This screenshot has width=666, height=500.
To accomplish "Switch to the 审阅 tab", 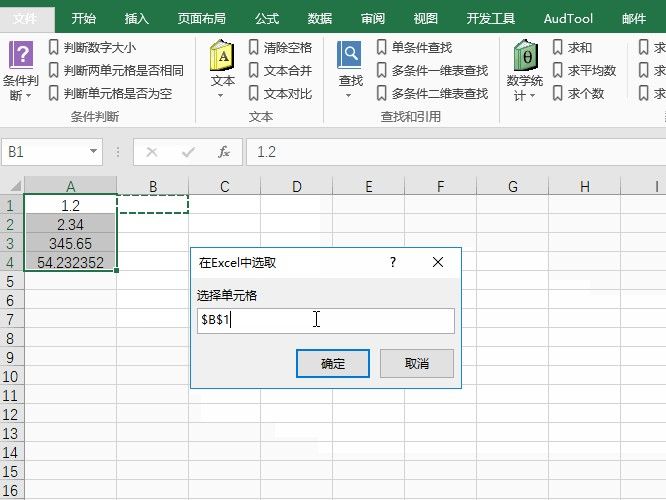I will coord(373,19).
